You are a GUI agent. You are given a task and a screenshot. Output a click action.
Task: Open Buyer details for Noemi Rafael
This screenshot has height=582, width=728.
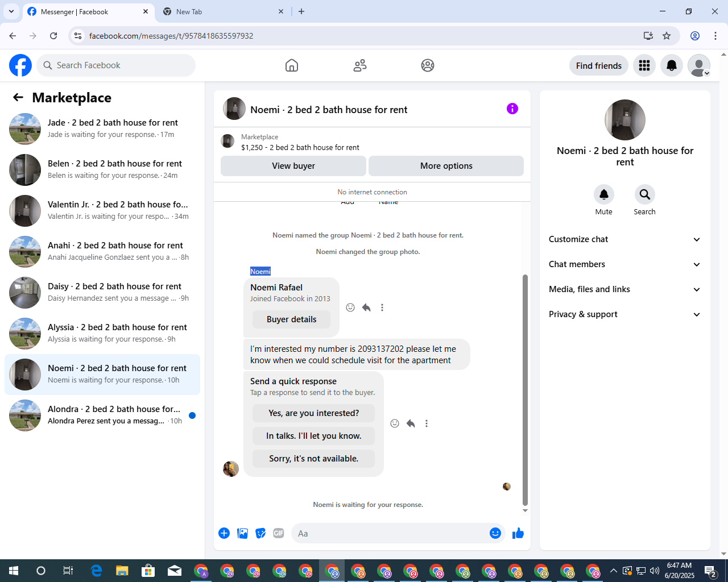point(292,319)
